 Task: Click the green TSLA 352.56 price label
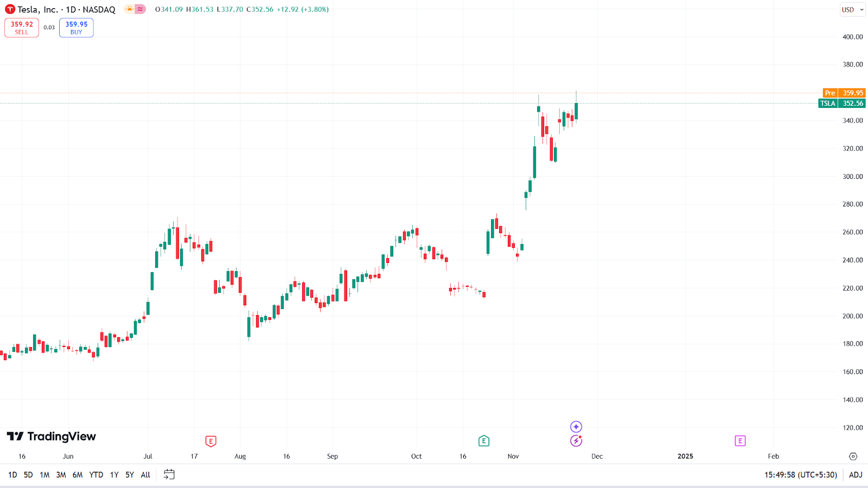tap(842, 103)
